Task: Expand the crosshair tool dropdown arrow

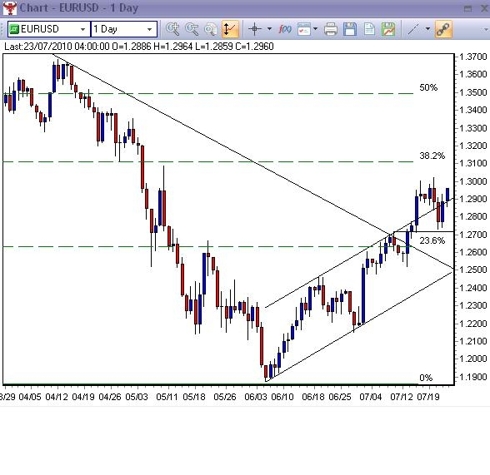Action: tap(269, 29)
